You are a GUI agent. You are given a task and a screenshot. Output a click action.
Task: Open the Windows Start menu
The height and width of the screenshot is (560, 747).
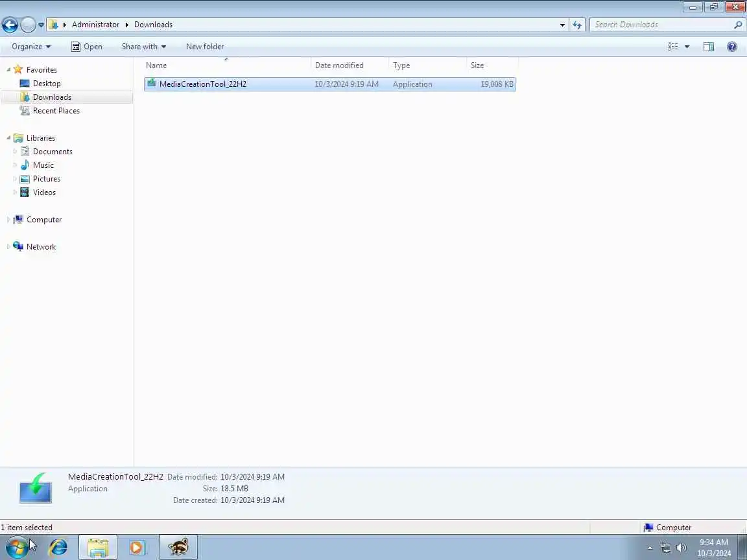(x=16, y=547)
